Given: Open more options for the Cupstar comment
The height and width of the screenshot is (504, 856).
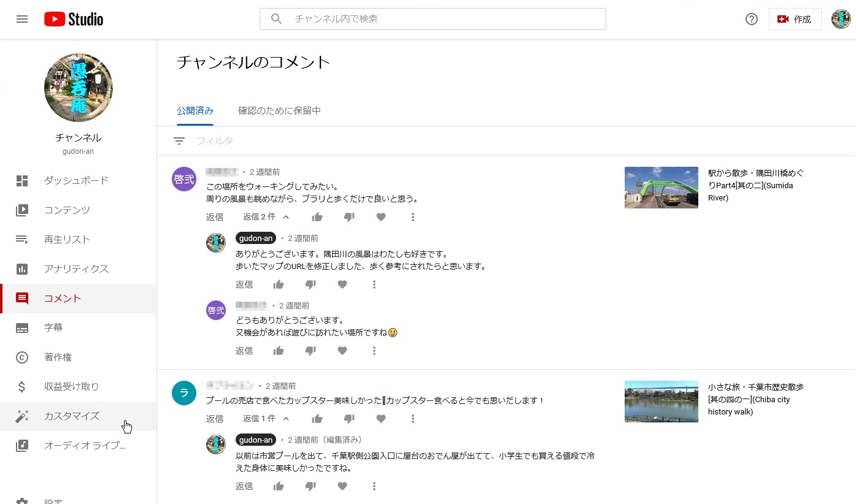Looking at the screenshot, I should (x=413, y=419).
